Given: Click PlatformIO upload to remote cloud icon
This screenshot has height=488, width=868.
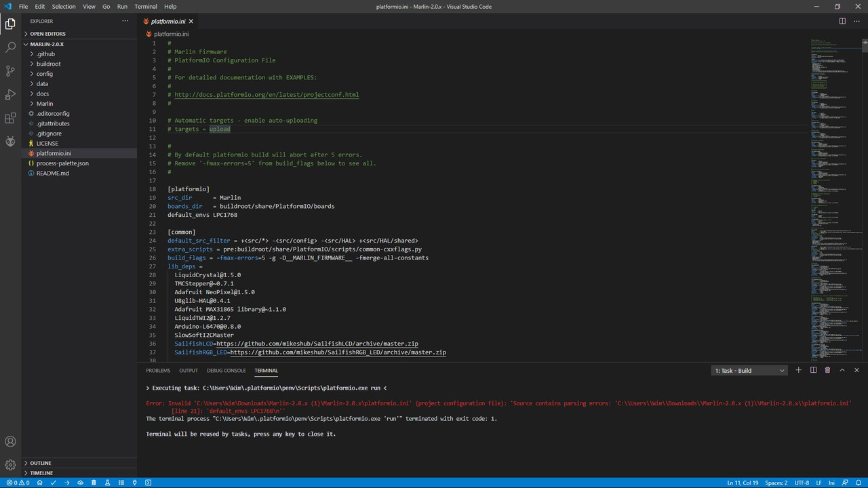Looking at the screenshot, I should 80,483.
